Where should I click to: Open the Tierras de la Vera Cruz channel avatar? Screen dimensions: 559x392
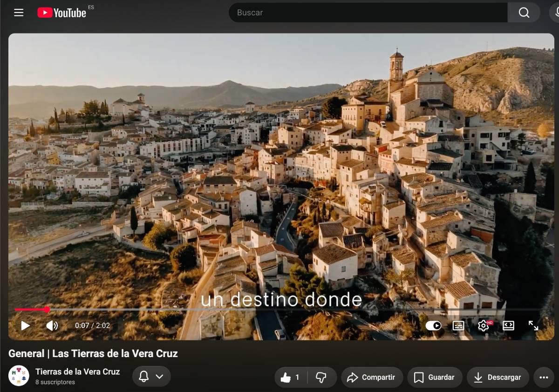pos(19,375)
